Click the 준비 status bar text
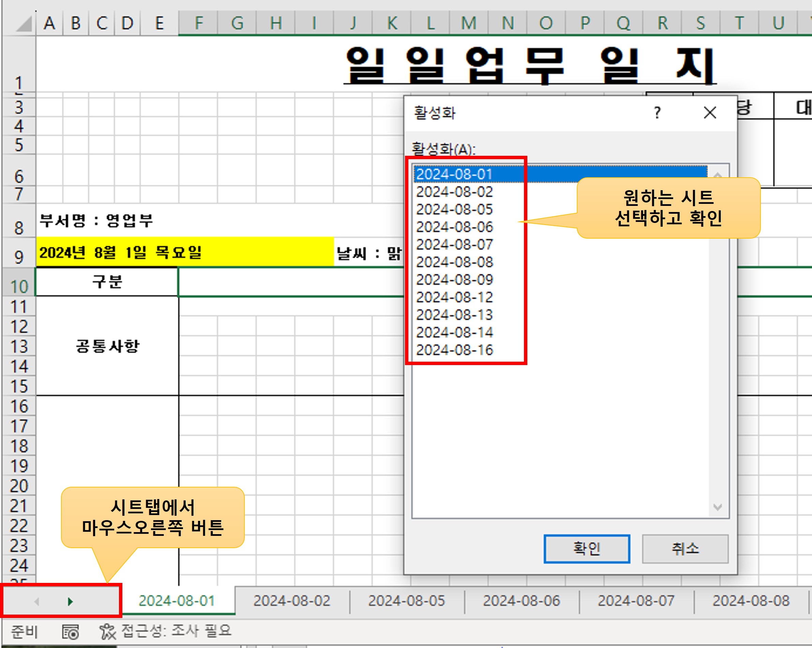The height and width of the screenshot is (648, 812). [x=25, y=631]
